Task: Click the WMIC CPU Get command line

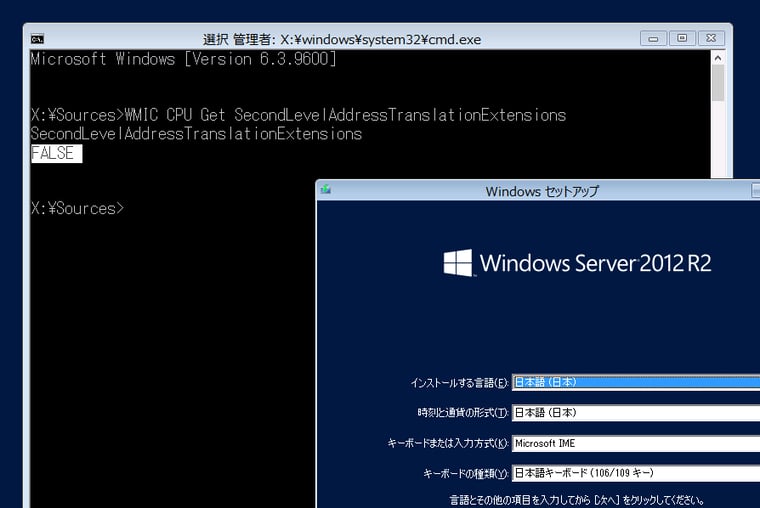Action: click(298, 115)
